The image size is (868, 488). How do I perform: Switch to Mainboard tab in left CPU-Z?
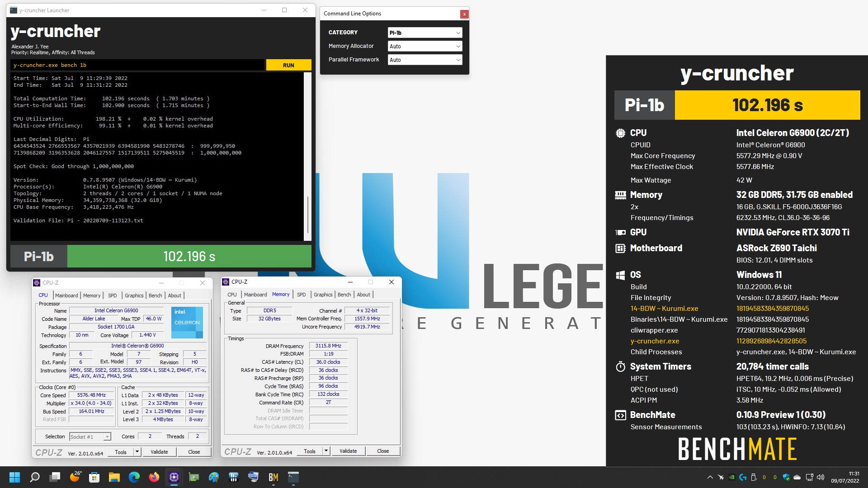pos(66,296)
